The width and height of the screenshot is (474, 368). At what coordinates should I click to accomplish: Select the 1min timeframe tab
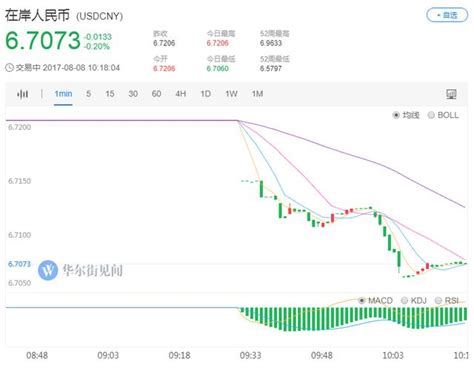[x=63, y=94]
